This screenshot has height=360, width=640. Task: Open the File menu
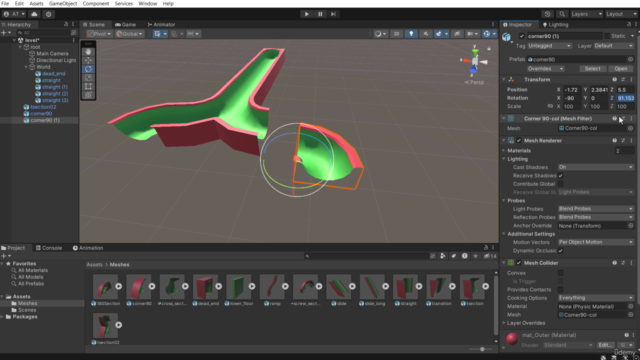click(5, 4)
